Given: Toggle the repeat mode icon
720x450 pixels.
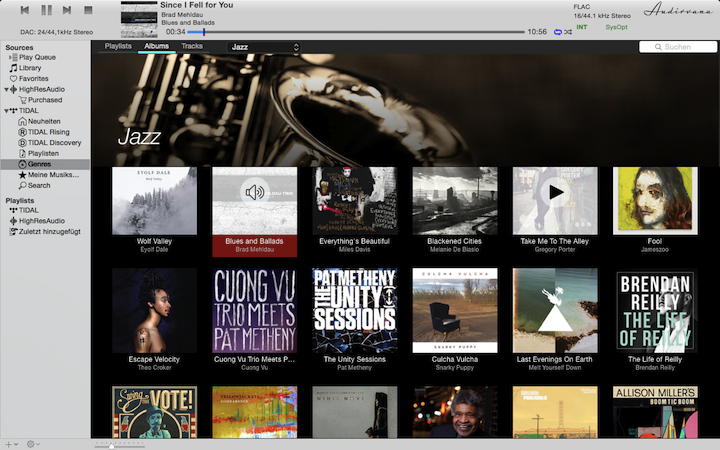Looking at the screenshot, I should point(558,32).
